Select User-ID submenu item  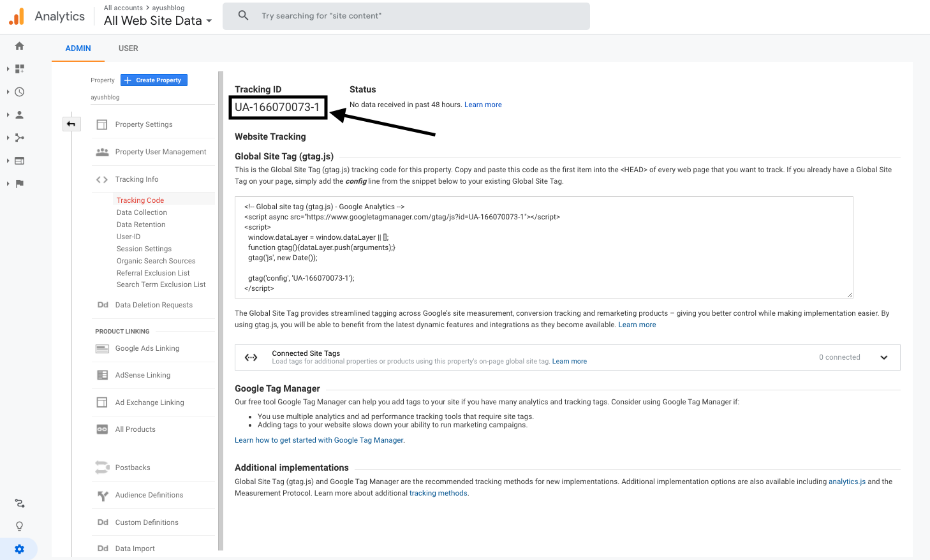pos(128,237)
